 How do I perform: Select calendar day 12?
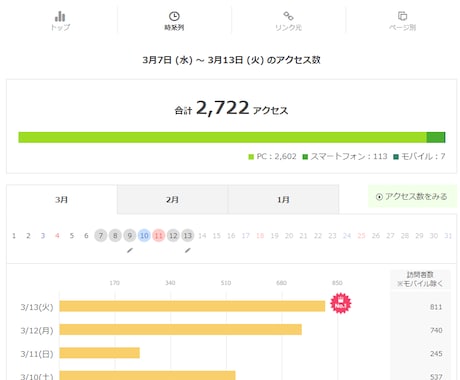point(173,236)
